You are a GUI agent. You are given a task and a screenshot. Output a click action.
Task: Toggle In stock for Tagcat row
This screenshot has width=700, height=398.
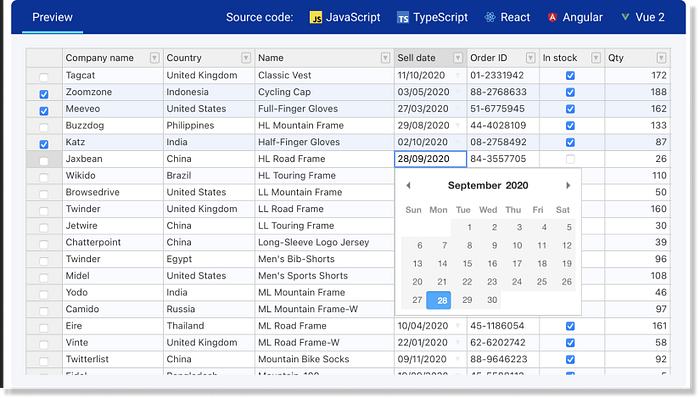[x=570, y=75]
